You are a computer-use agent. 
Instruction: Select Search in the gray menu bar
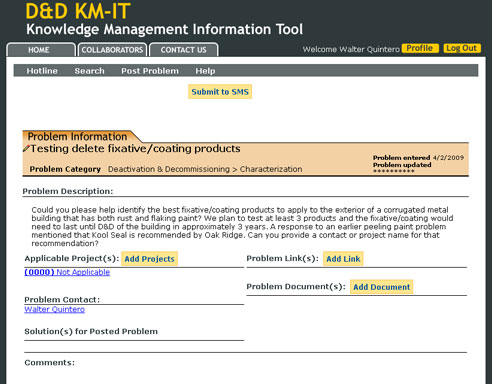pos(89,71)
